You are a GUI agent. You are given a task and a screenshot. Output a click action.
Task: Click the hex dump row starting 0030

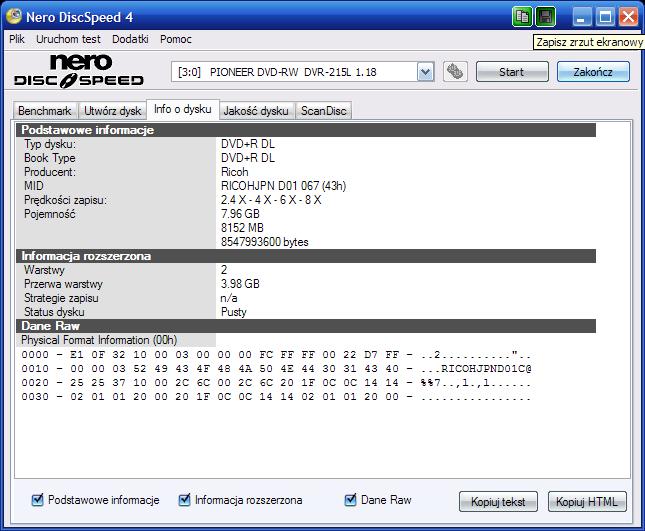(276, 397)
